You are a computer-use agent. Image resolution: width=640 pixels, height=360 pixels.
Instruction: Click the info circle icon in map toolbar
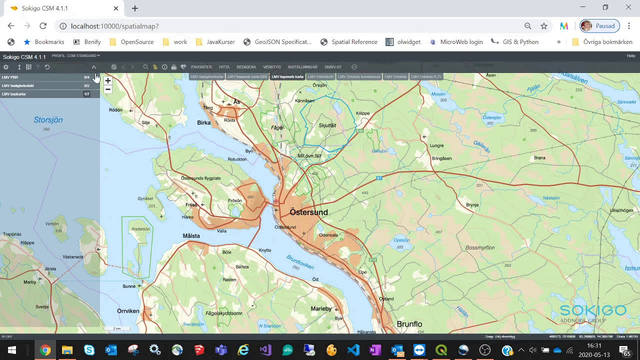point(164,67)
